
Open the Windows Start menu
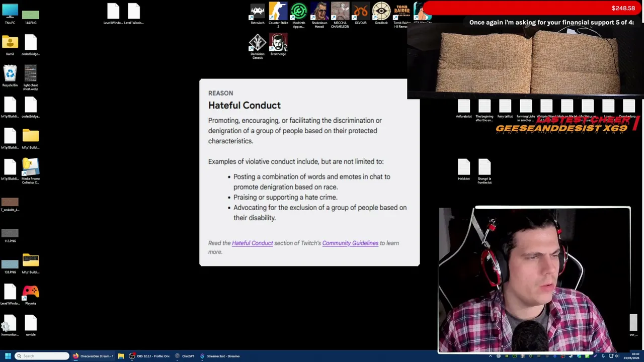pyautogui.click(x=8, y=356)
